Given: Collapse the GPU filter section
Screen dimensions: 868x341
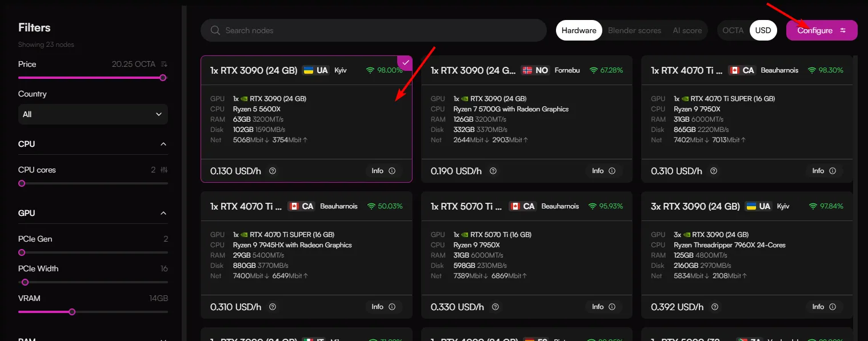Looking at the screenshot, I should (163, 213).
